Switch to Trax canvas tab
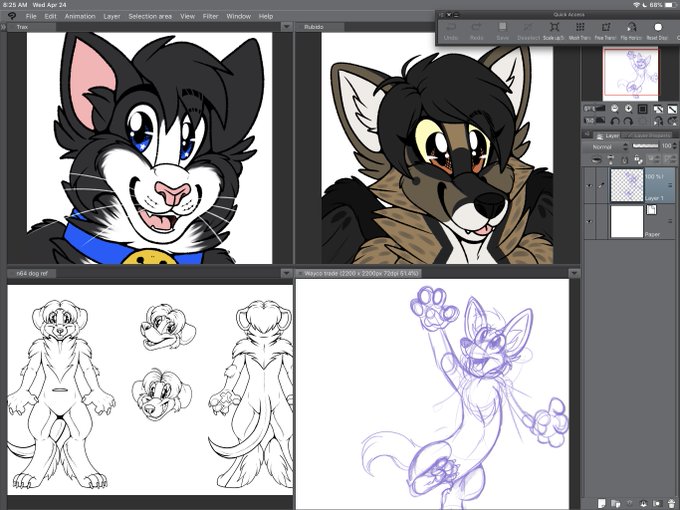 (x=31, y=27)
